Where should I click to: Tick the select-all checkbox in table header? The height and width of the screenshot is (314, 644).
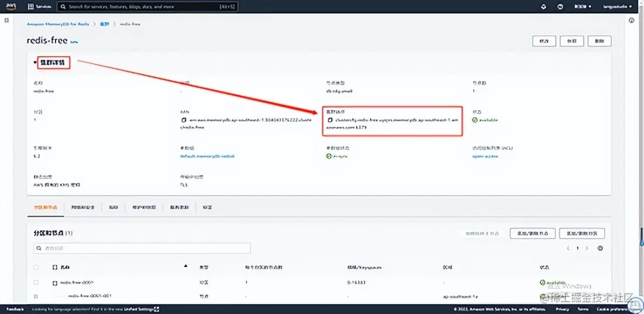tap(36, 267)
